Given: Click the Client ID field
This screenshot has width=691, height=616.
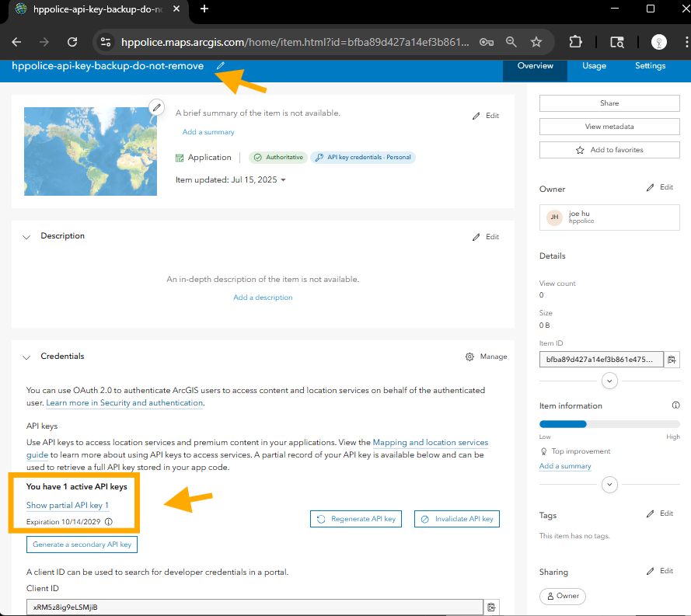Looking at the screenshot, I should [255, 607].
